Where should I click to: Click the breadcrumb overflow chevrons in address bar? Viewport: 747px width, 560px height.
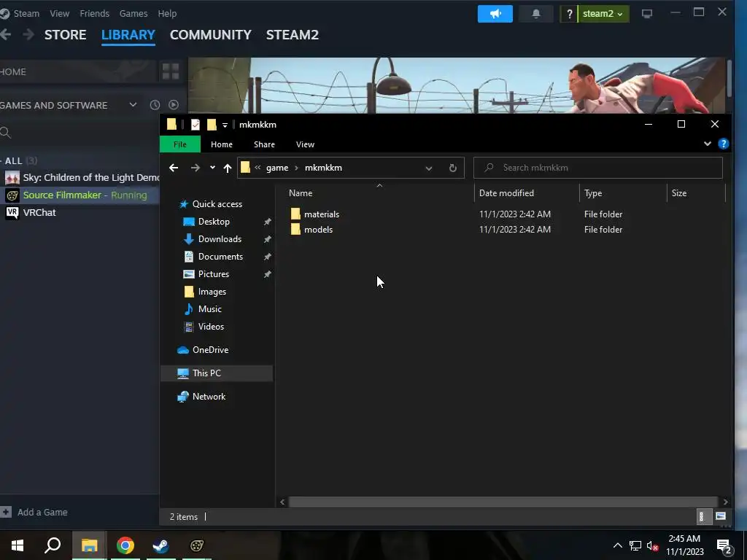point(258,168)
